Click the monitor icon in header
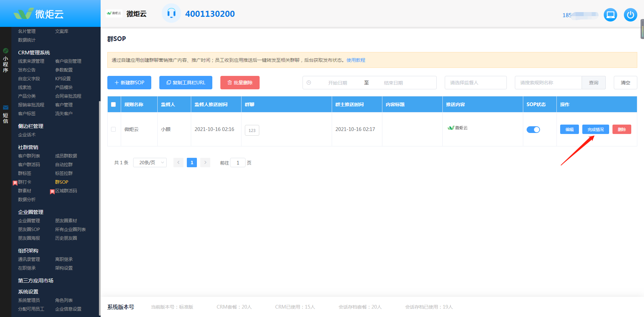This screenshot has width=644, height=317. [610, 15]
